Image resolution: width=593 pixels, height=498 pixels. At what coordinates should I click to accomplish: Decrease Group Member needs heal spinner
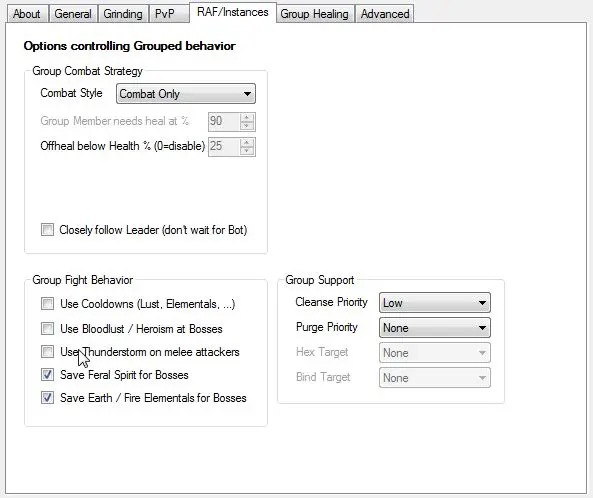tap(247, 126)
